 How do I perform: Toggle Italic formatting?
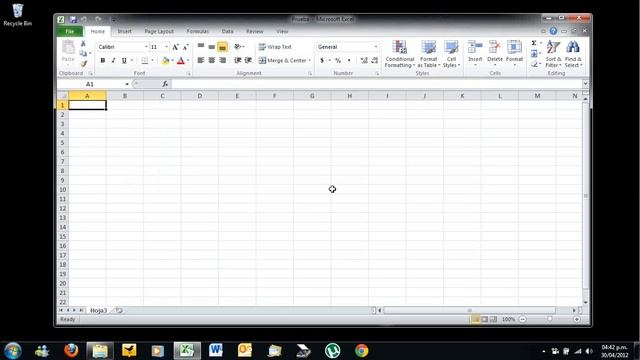click(113, 60)
